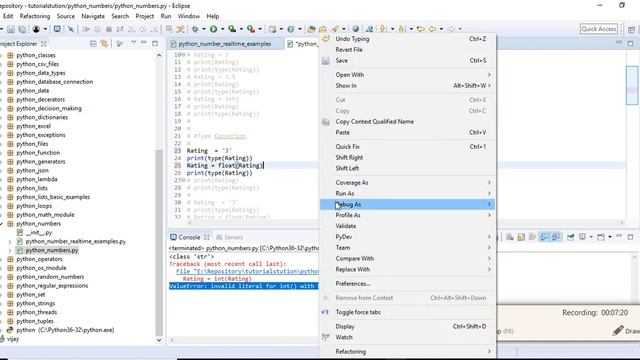The width and height of the screenshot is (640, 360).
Task: Select the python_regular_expressions package
Action: coord(52,286)
